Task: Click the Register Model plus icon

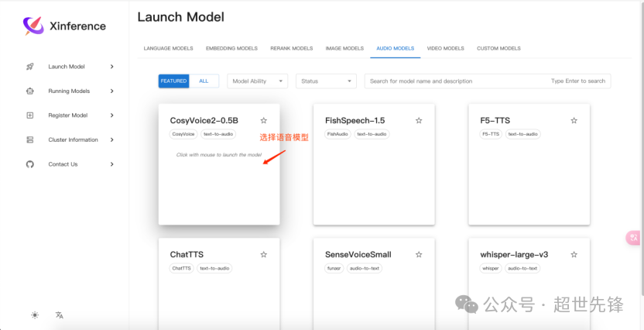Action: point(29,115)
